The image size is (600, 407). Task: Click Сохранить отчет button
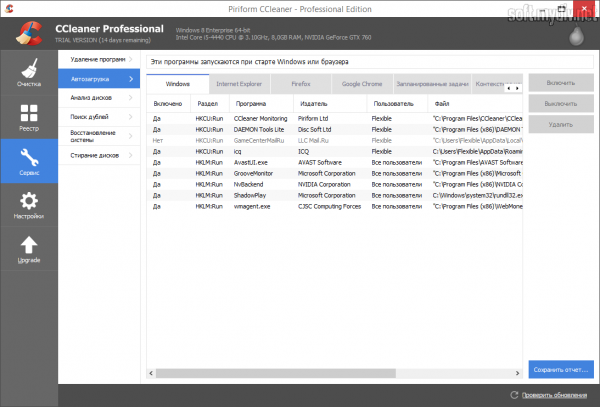click(x=561, y=370)
